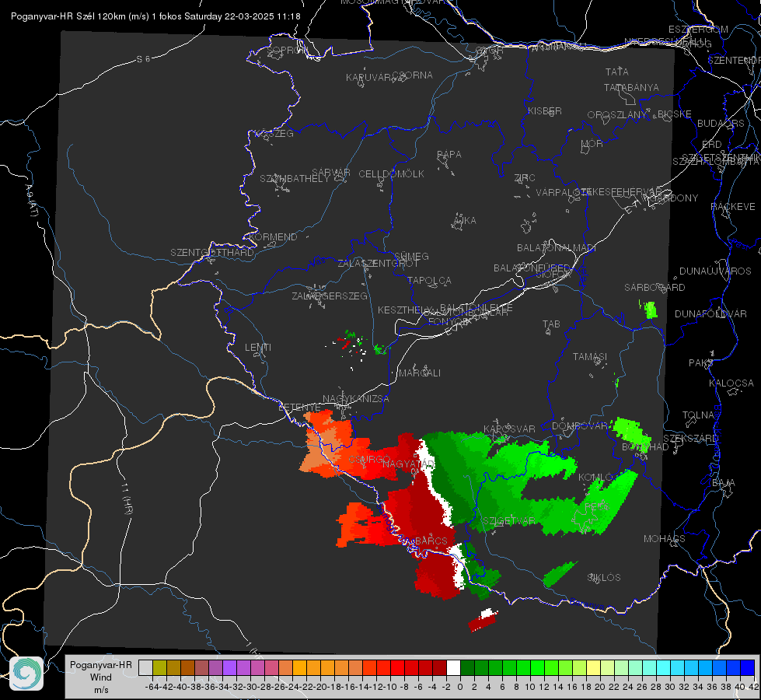Select the DUNAÚJVÁROS label

click(715, 271)
